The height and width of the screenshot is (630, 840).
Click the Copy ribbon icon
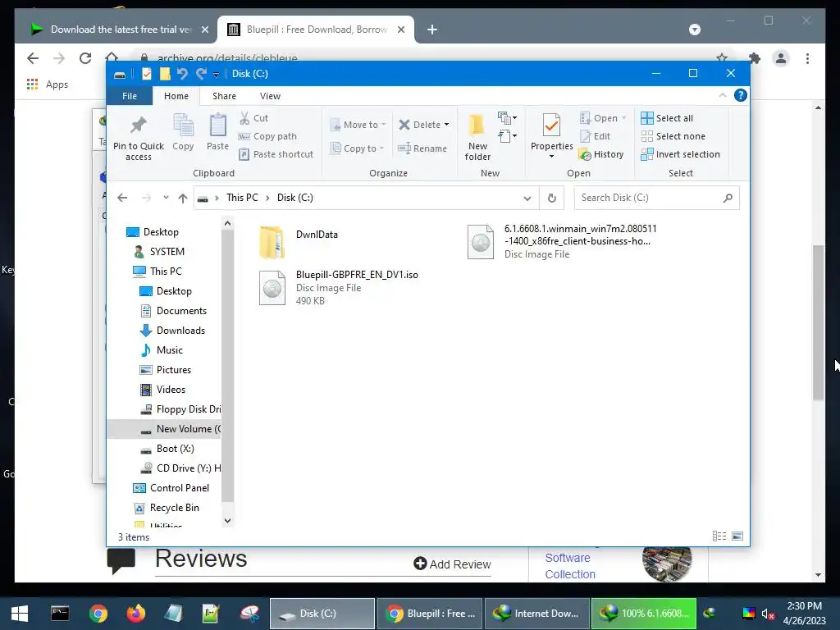(183, 126)
